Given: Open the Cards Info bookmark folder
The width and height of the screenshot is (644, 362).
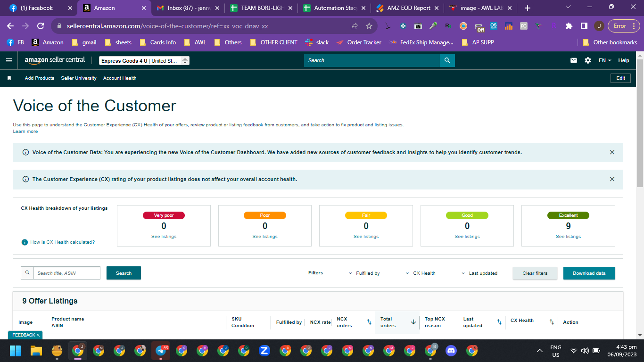Looking at the screenshot, I should click(158, 42).
